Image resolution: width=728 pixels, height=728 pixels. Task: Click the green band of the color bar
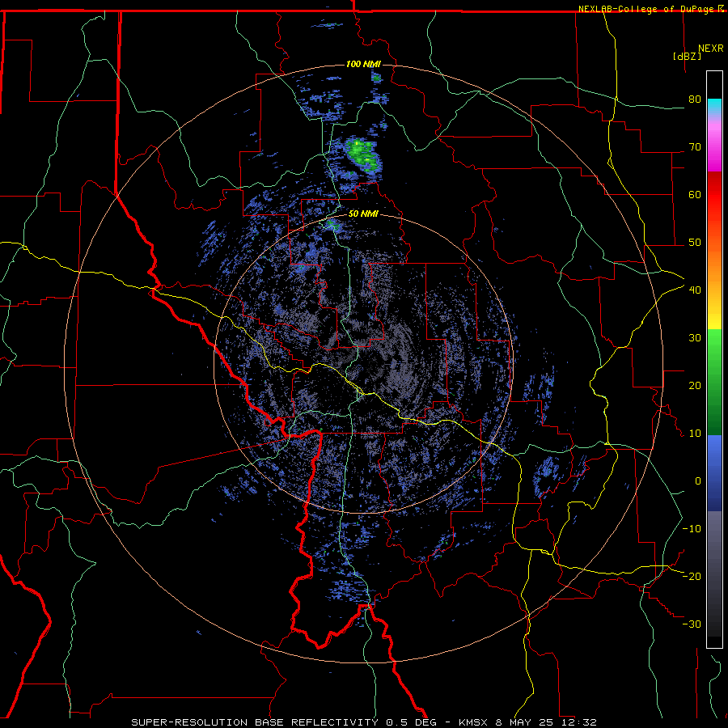coord(714,382)
